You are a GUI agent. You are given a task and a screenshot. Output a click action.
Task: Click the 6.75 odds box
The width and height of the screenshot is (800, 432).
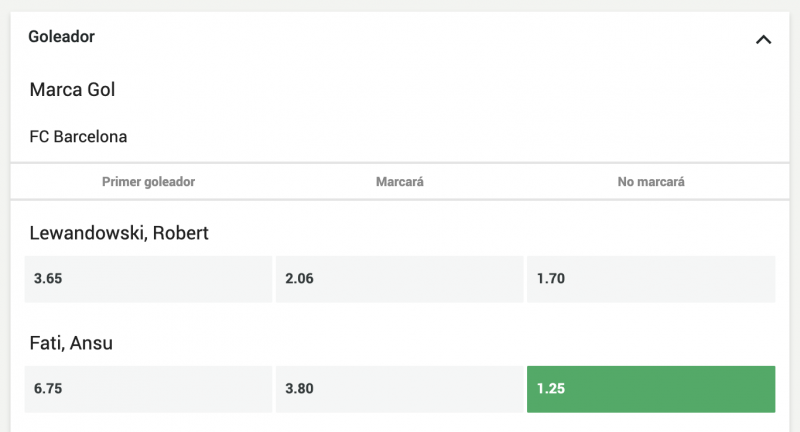(148, 389)
